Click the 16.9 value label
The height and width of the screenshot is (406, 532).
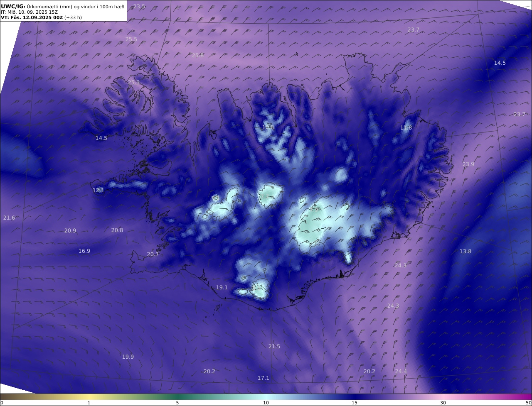point(84,251)
